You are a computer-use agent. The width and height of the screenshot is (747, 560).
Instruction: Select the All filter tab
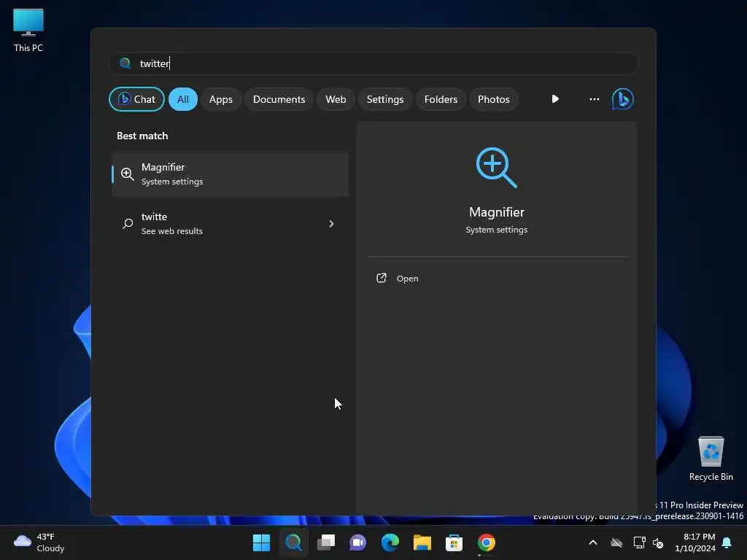click(183, 99)
